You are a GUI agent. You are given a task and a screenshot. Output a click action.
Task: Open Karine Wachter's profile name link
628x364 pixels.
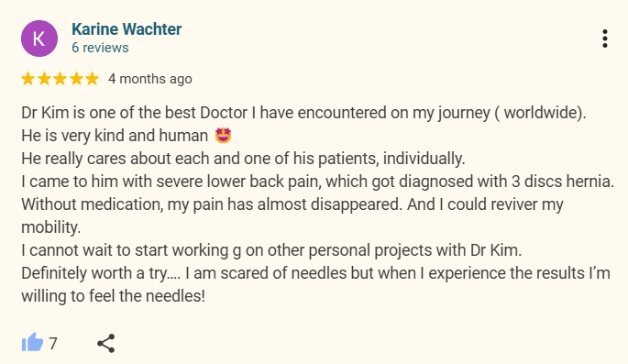click(x=127, y=29)
